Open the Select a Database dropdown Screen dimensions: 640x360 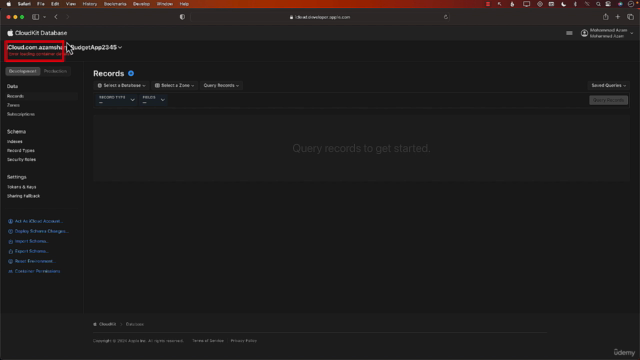(x=121, y=85)
